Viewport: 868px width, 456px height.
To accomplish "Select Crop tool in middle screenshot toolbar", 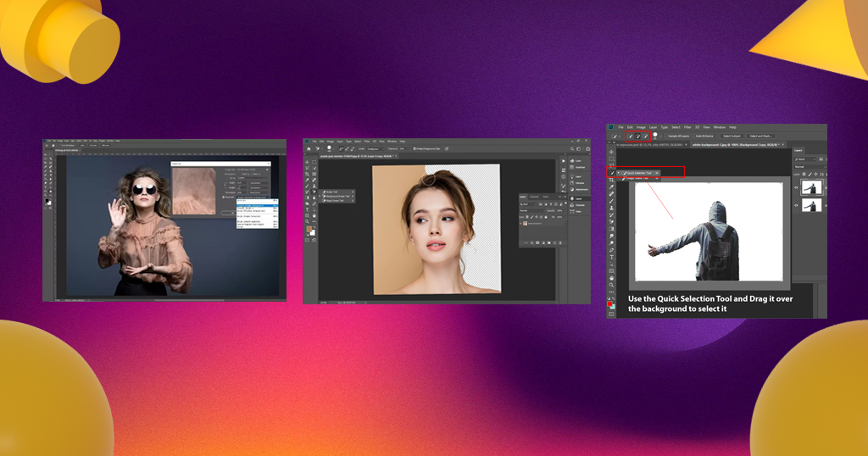I will pos(307,174).
